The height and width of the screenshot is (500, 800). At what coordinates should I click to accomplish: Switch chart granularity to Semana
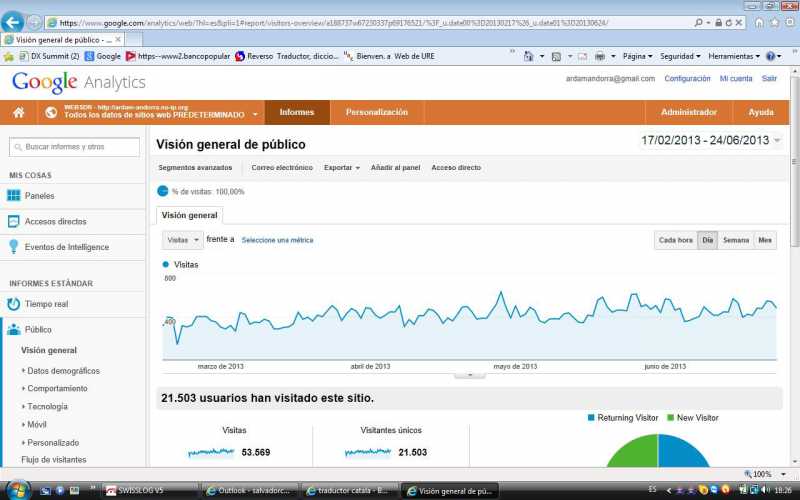click(x=736, y=240)
